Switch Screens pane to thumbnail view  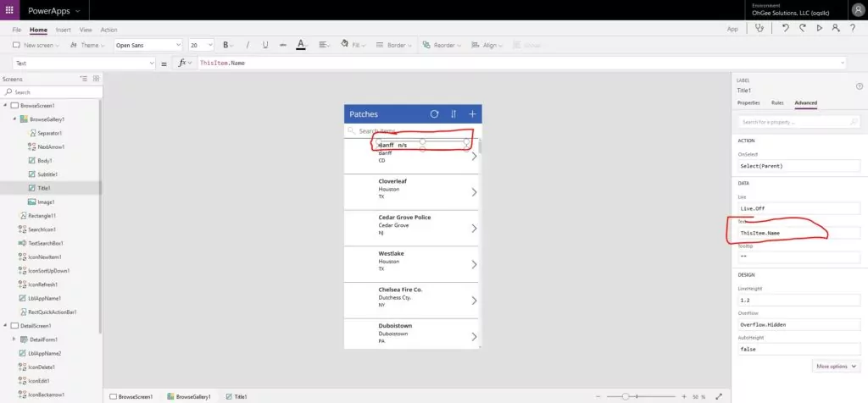pyautogui.click(x=97, y=79)
